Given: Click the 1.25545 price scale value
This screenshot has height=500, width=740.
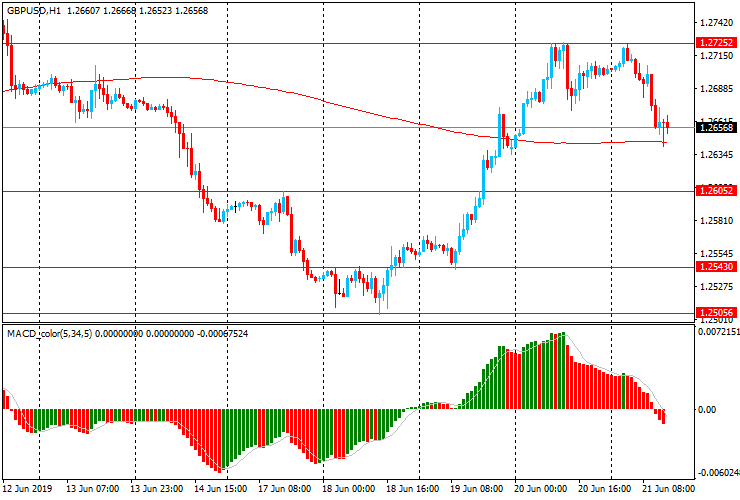Looking at the screenshot, I should tap(717, 254).
